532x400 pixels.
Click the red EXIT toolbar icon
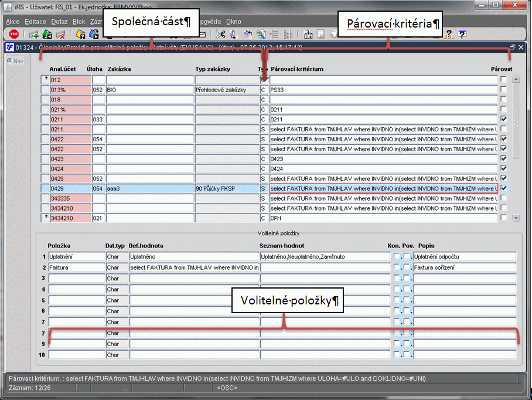pos(14,34)
